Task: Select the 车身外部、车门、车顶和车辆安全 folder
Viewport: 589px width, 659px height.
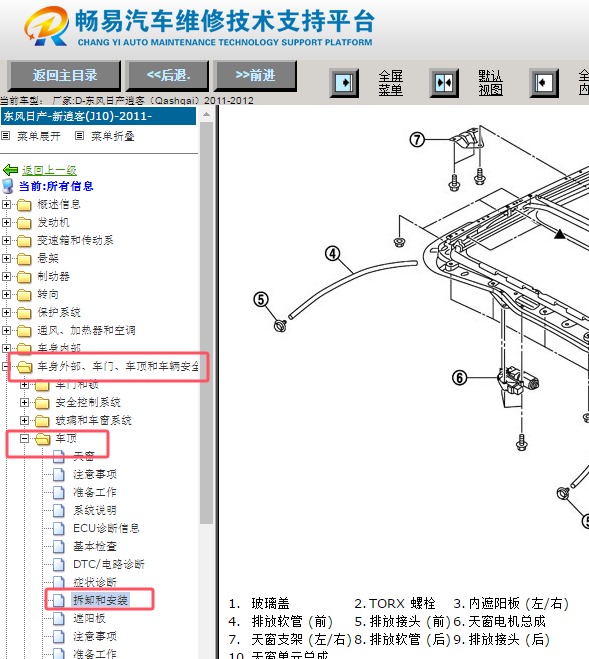Action: coord(118,366)
